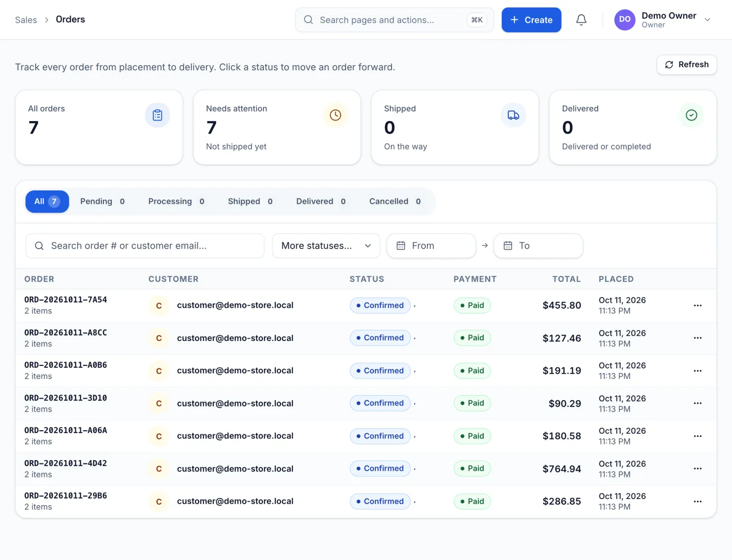Open row actions for ORD-20261011-A8CC
The image size is (732, 560).
pyautogui.click(x=698, y=338)
